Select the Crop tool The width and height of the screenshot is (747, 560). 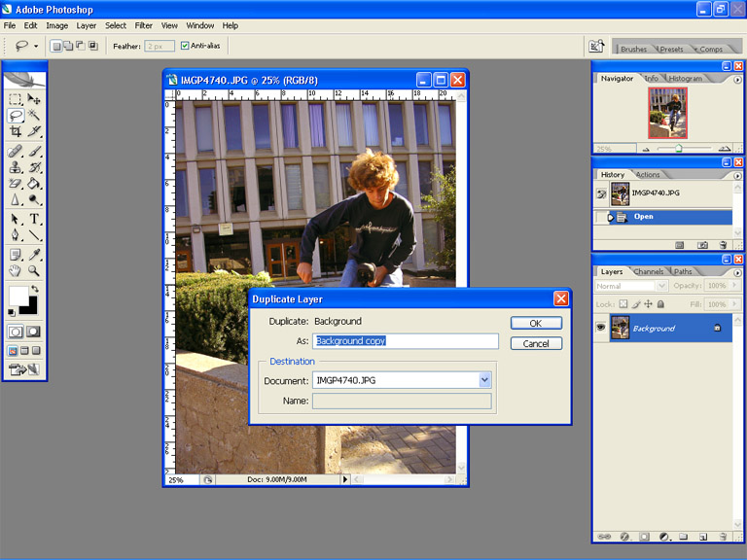point(16,131)
